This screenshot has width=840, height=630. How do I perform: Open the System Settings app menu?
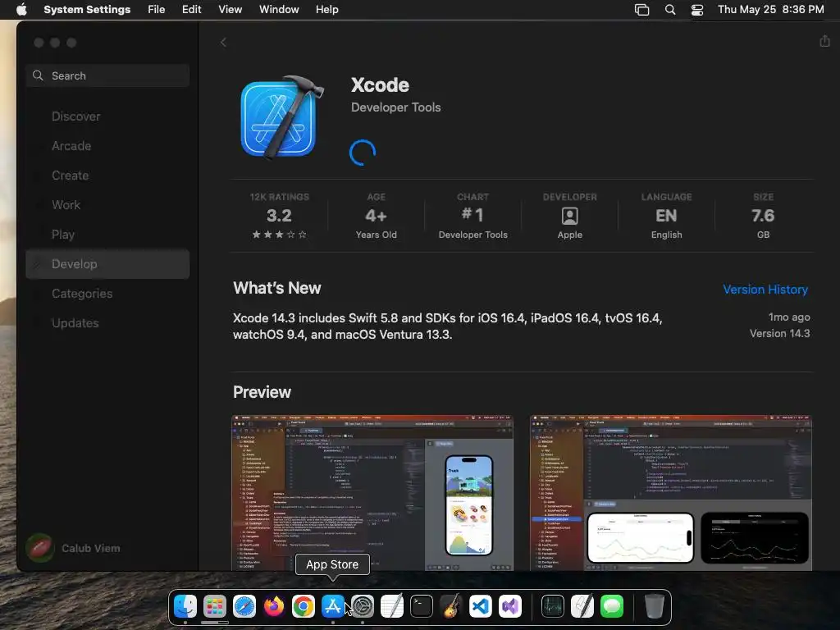(x=87, y=9)
